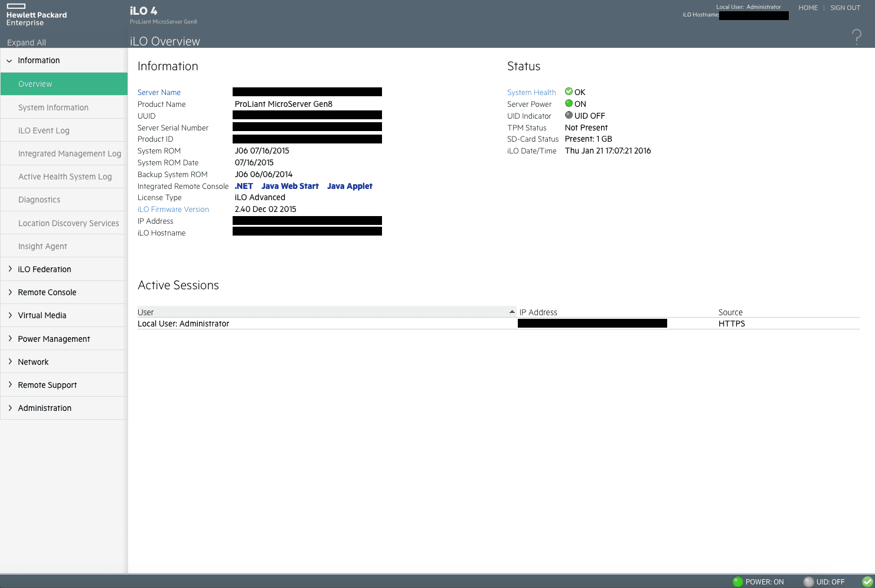Open the System Health link
Image resolution: width=875 pixels, height=588 pixels.
pos(531,92)
